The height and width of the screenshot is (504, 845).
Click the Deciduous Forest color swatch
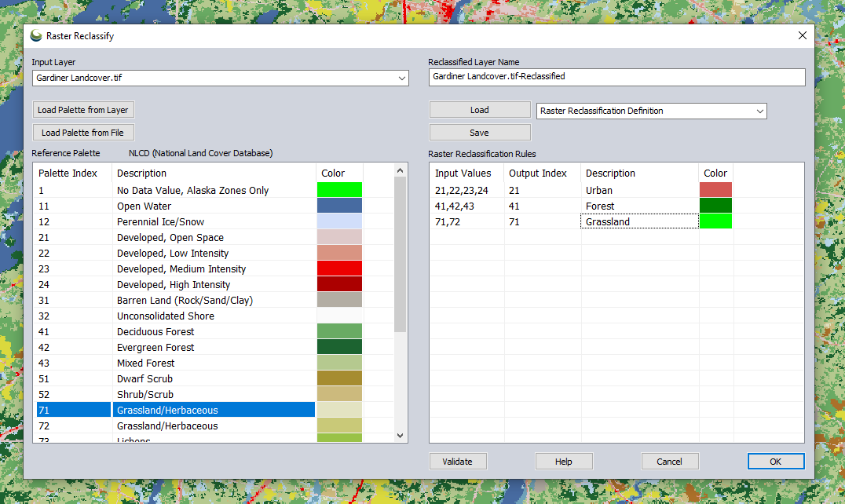click(339, 331)
